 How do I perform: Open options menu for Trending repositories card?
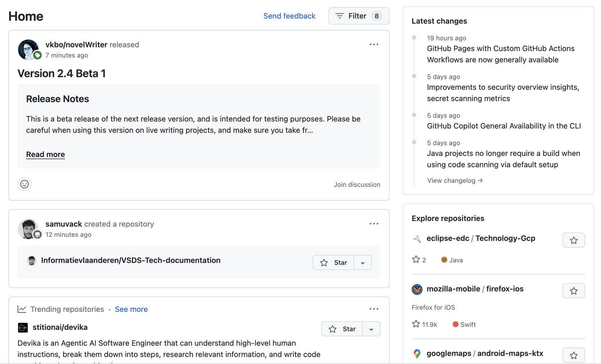pyautogui.click(x=374, y=309)
